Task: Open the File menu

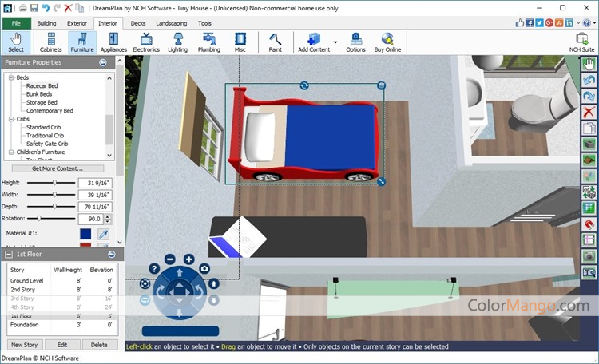Action: [x=17, y=23]
